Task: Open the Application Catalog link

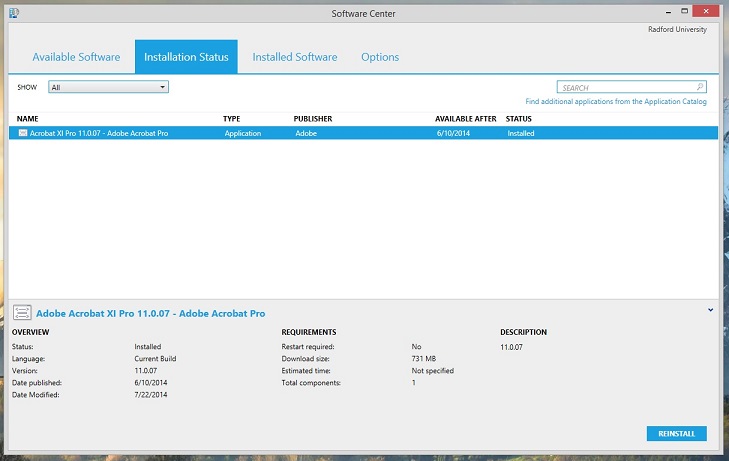Action: point(616,101)
